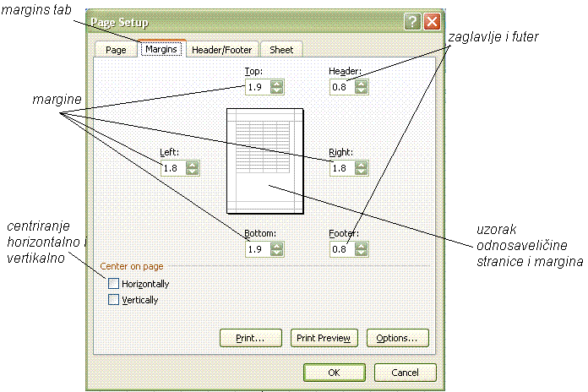This screenshot has height=392, width=588.
Task: Enable Horizontally center on page
Action: pos(114,284)
